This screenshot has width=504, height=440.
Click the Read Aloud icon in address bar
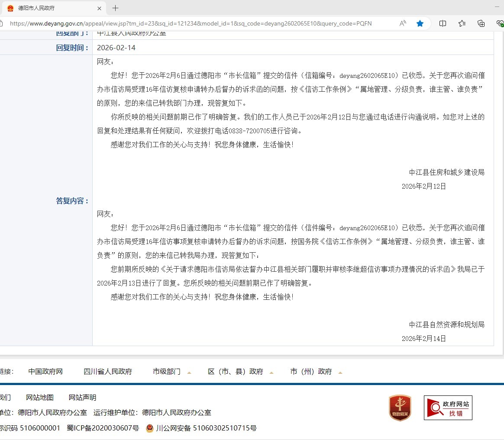point(403,23)
